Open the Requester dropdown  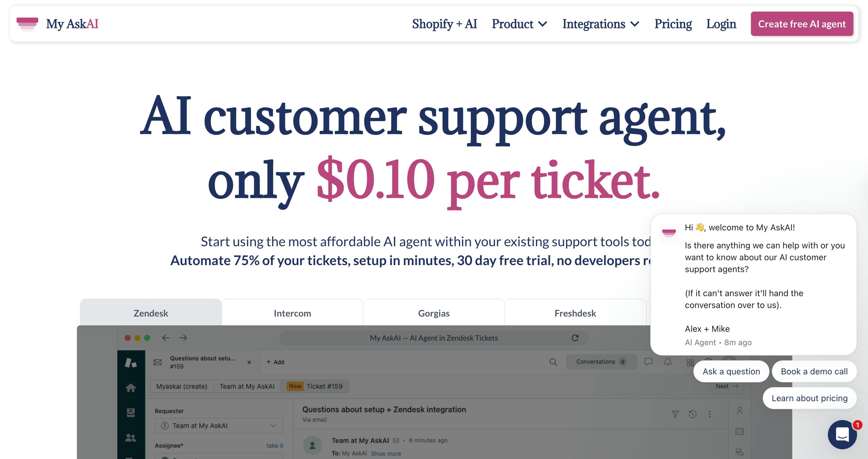click(x=219, y=426)
